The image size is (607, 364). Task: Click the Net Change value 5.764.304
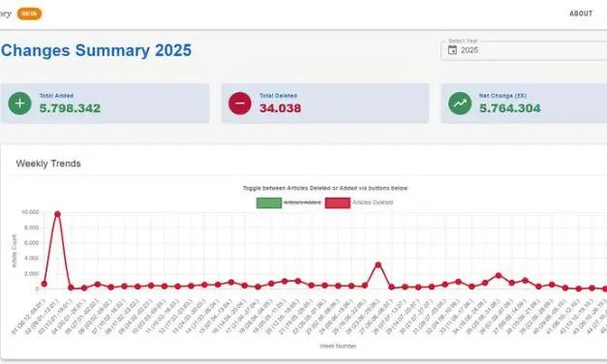(x=510, y=108)
